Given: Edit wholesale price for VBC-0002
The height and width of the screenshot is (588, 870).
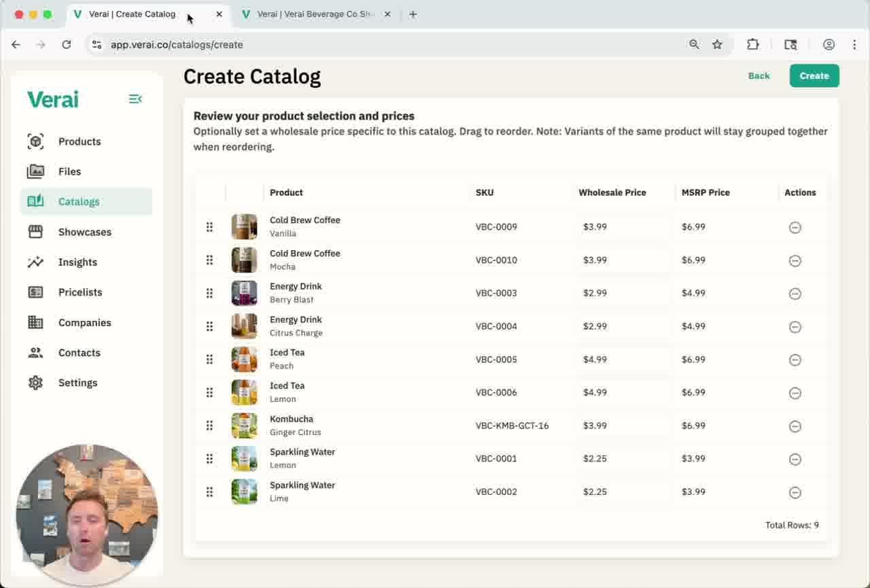Looking at the screenshot, I should pos(623,491).
